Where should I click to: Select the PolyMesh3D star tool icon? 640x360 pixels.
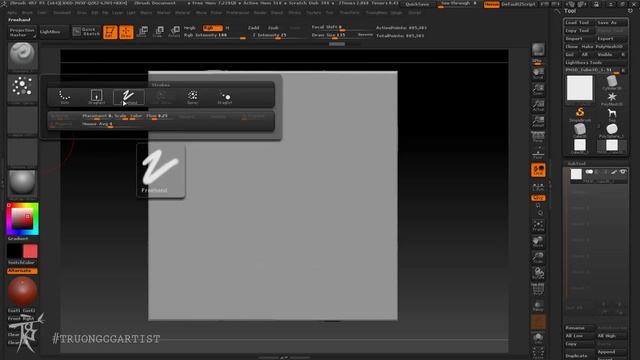click(611, 99)
